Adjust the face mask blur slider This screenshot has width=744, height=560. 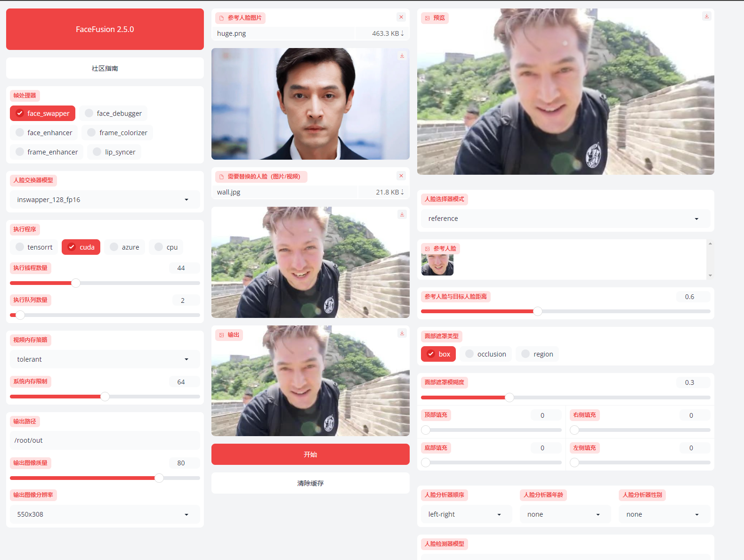(x=566, y=398)
